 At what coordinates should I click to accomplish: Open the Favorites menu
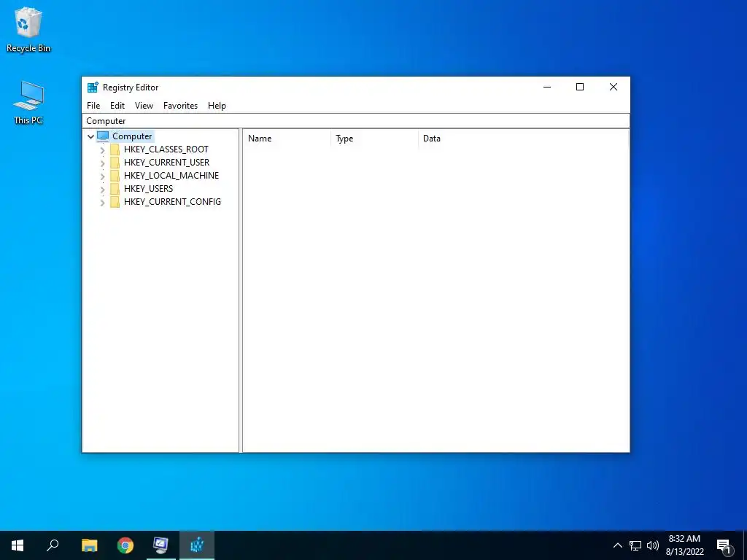pos(180,106)
